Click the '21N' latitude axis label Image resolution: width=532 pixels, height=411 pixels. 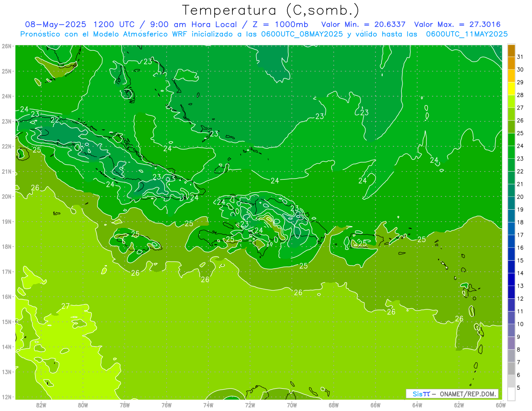click(7, 171)
